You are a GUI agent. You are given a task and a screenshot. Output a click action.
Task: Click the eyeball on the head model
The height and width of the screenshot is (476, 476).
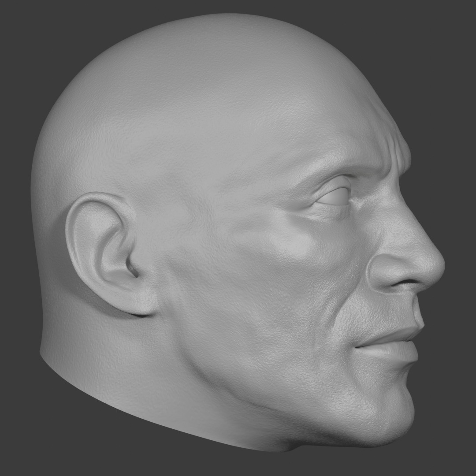click(334, 197)
